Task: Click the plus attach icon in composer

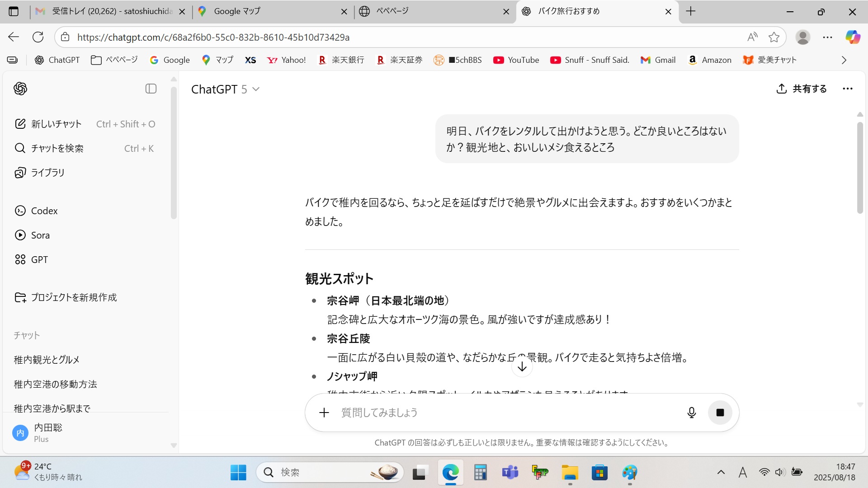Action: click(x=324, y=412)
